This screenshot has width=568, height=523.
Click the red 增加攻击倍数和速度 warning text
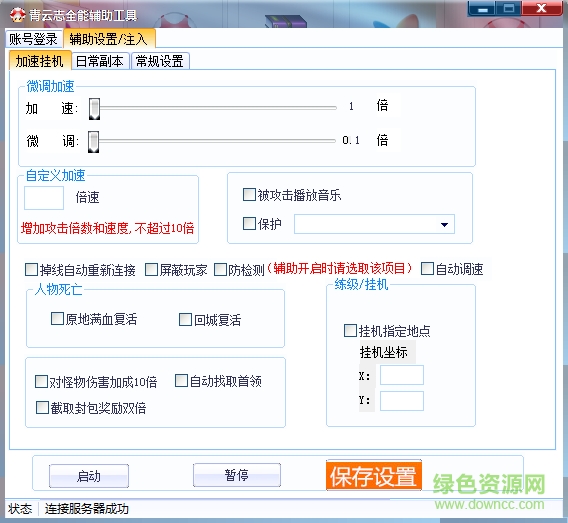point(108,228)
